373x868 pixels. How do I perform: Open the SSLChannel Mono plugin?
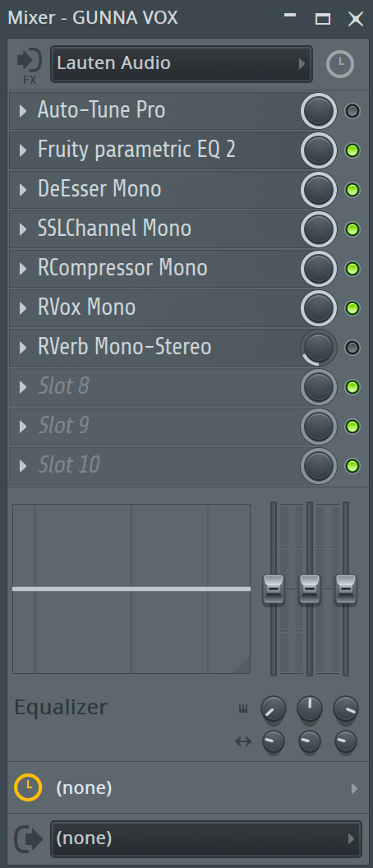114,229
